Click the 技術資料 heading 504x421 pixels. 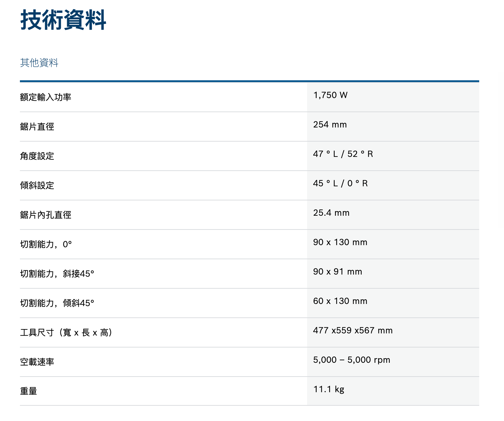[x=63, y=20]
